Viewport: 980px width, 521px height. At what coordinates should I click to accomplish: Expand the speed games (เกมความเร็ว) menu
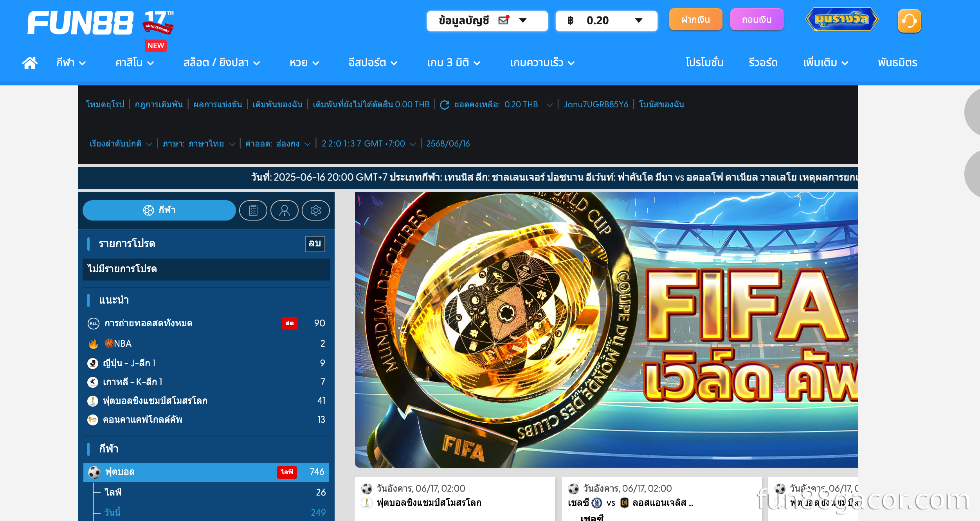[542, 63]
